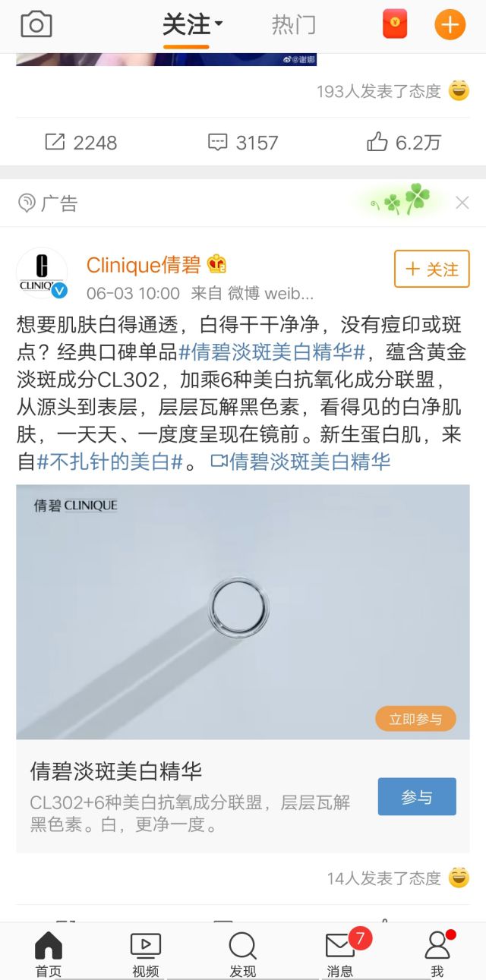
Task: Open comments icon showing 3157
Action: click(243, 142)
